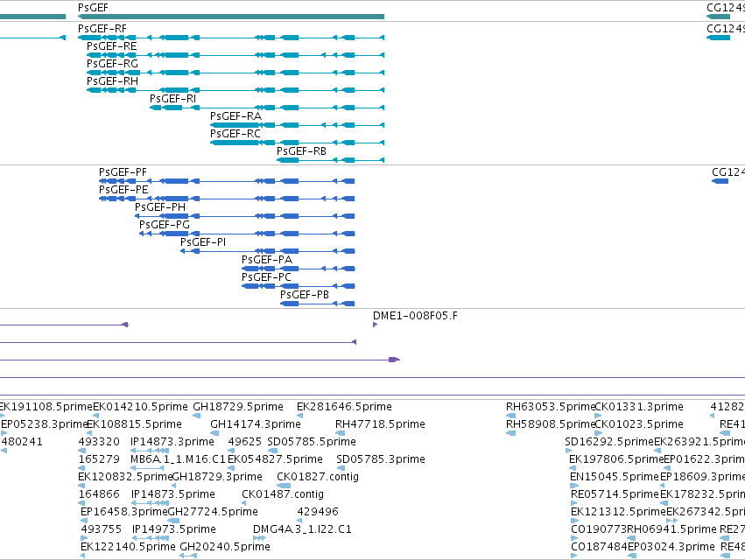Click CO190773 feature label

click(599, 530)
